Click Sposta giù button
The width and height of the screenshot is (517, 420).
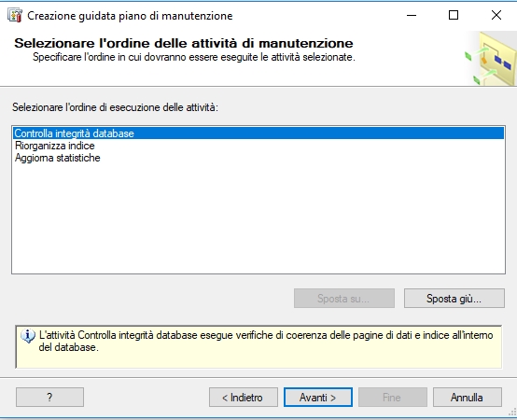pyautogui.click(x=454, y=299)
